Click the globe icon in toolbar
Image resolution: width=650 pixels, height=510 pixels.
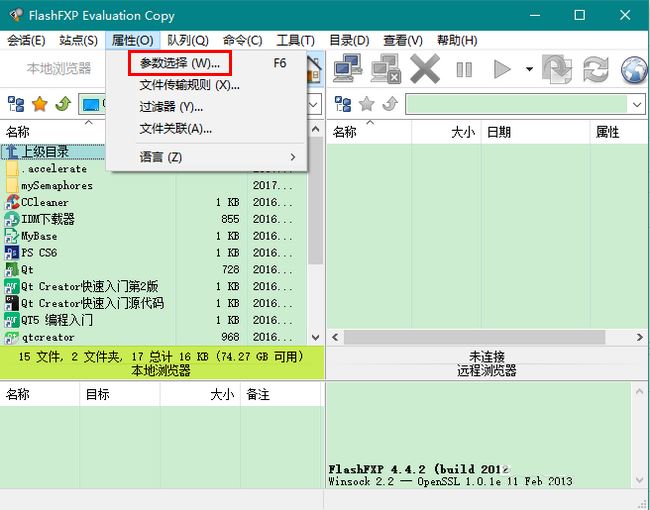634,69
